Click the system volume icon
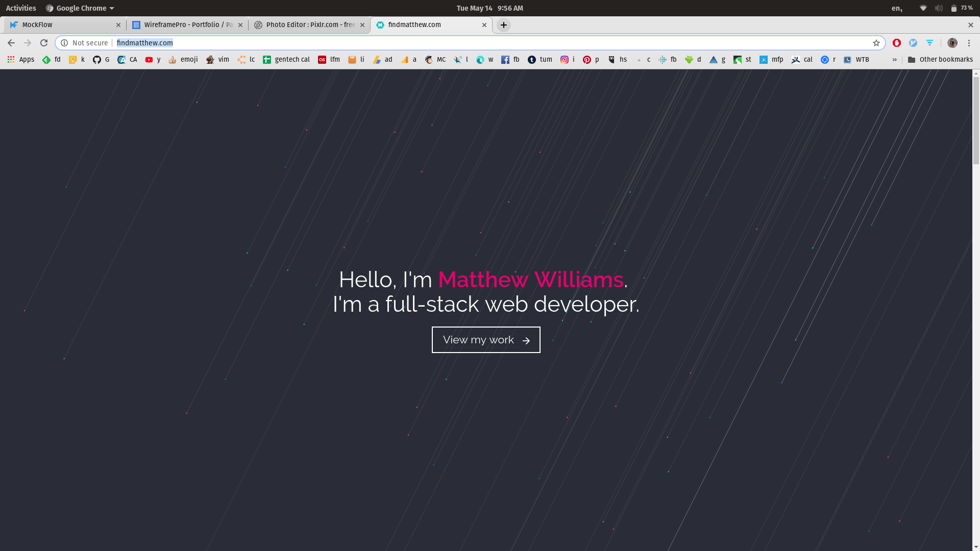 click(939, 8)
